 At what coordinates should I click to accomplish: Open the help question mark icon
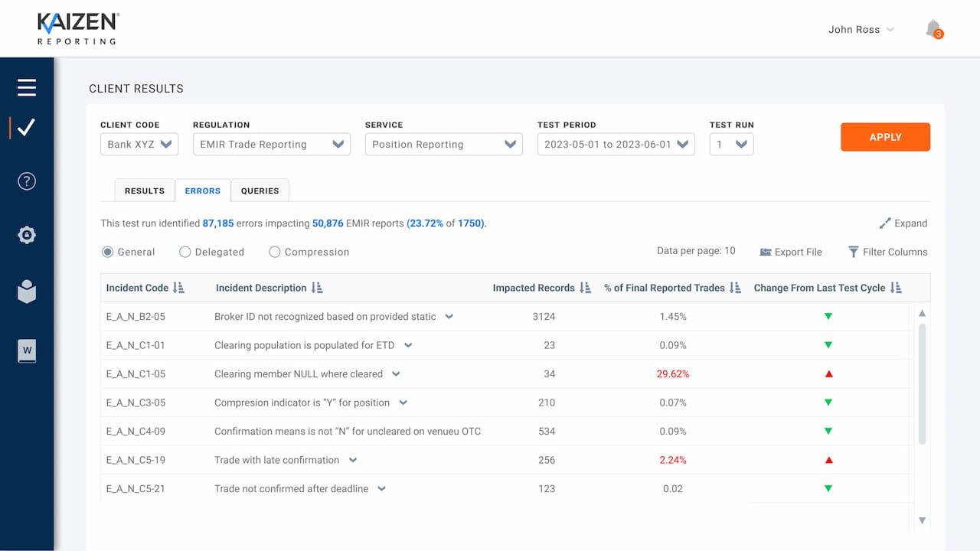27,181
